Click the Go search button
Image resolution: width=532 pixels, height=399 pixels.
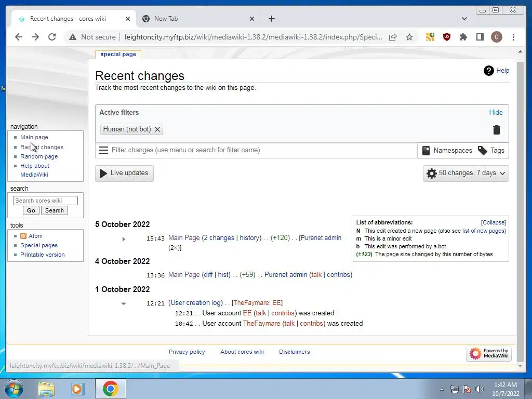click(x=31, y=210)
